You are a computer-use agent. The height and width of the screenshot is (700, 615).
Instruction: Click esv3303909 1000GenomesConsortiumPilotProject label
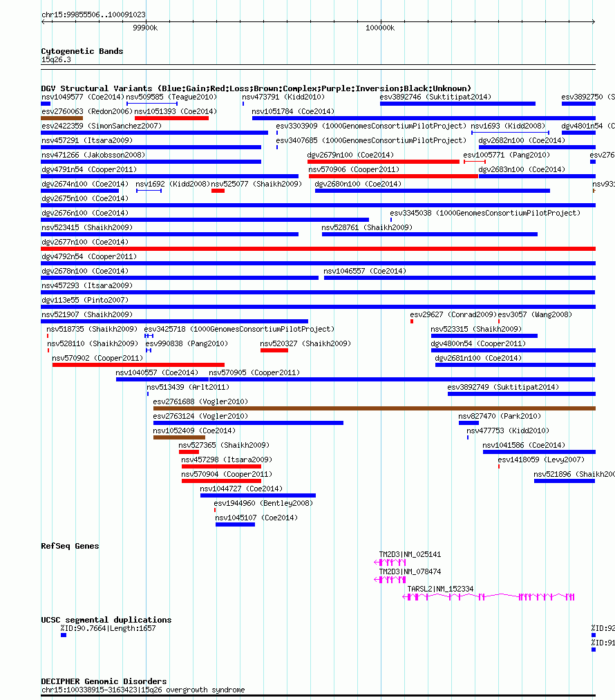371,126
